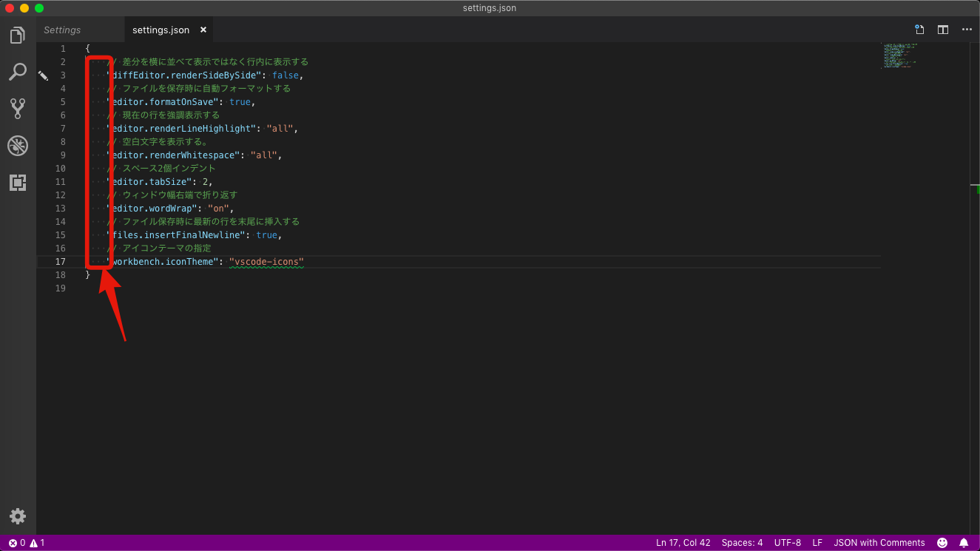Click Ln 17, Col 42 in the status bar
The width and height of the screenshot is (980, 551).
683,543
